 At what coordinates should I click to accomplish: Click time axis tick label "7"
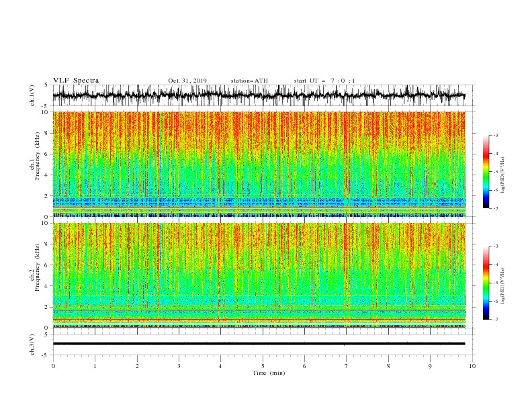[347, 366]
